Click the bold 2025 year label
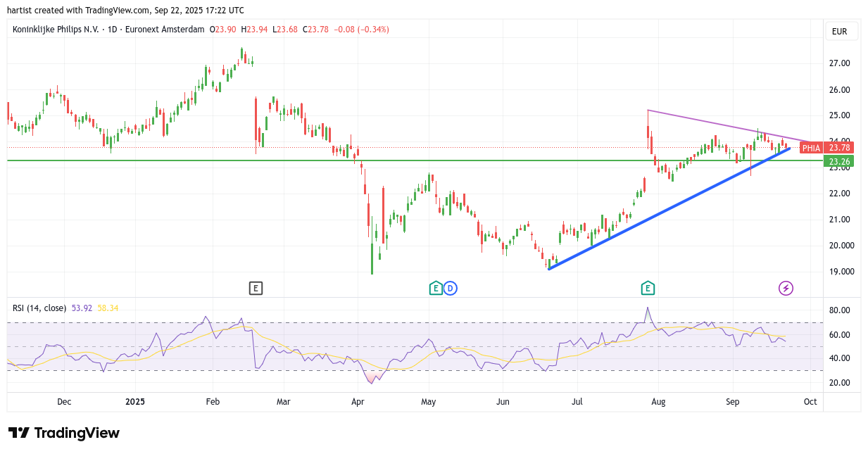 point(134,402)
